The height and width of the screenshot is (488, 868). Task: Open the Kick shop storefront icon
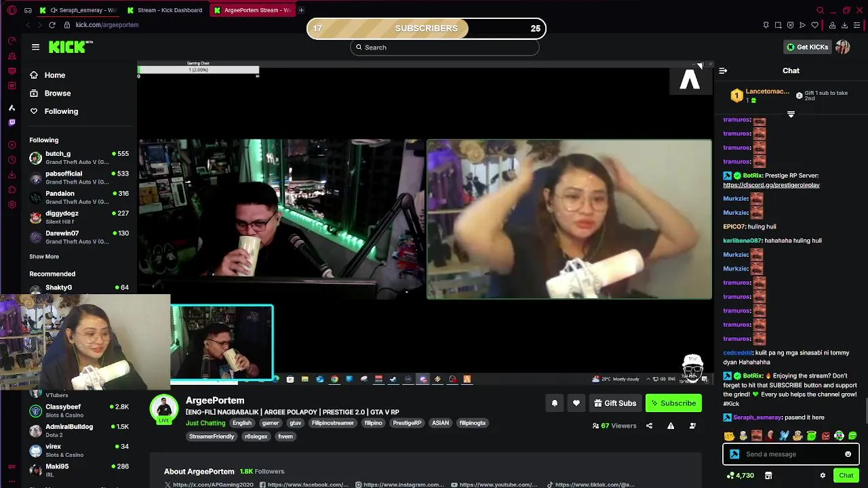tap(768, 476)
